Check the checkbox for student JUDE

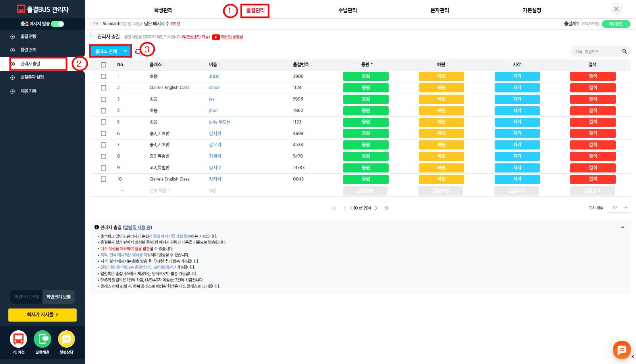pos(103,76)
